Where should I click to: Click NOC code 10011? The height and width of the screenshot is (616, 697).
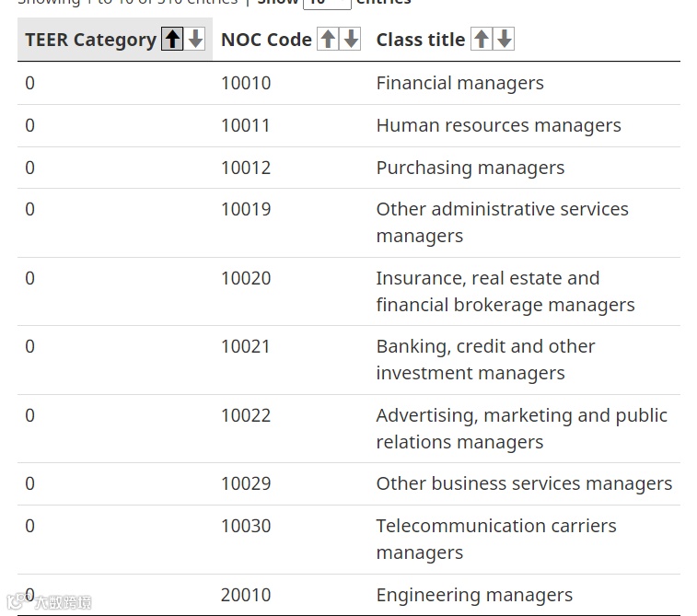[246, 125]
